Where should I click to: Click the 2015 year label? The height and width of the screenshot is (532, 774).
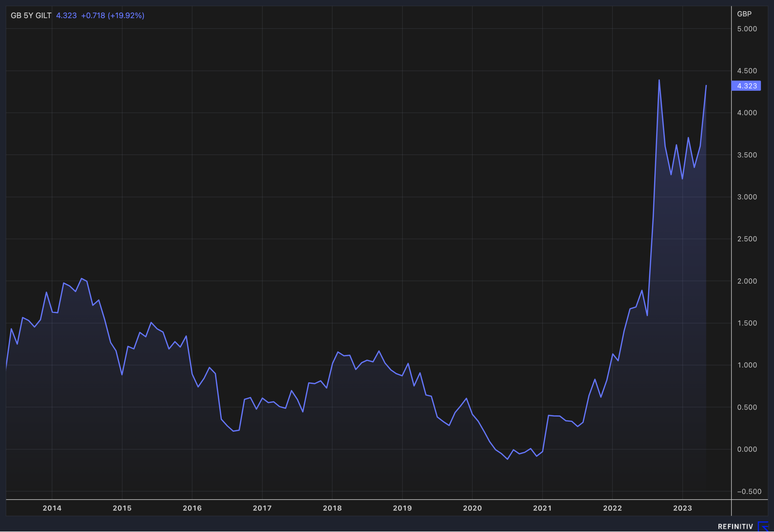click(x=122, y=508)
